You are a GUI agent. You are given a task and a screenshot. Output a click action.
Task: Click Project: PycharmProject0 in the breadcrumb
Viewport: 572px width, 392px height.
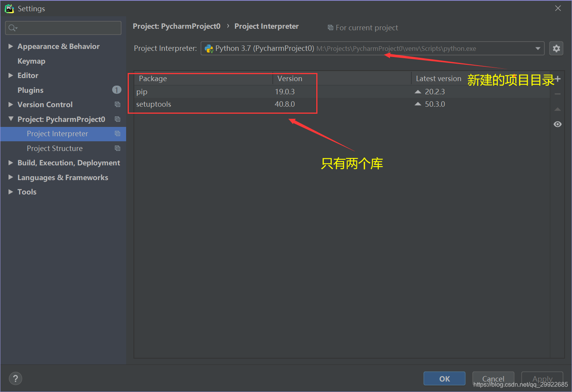coord(177,26)
